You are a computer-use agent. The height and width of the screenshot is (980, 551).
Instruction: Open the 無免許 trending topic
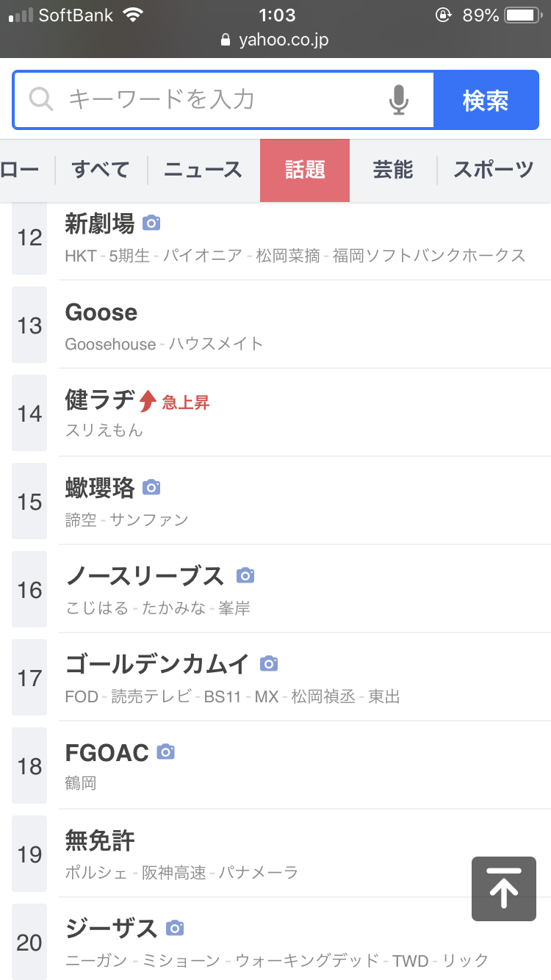pos(100,840)
